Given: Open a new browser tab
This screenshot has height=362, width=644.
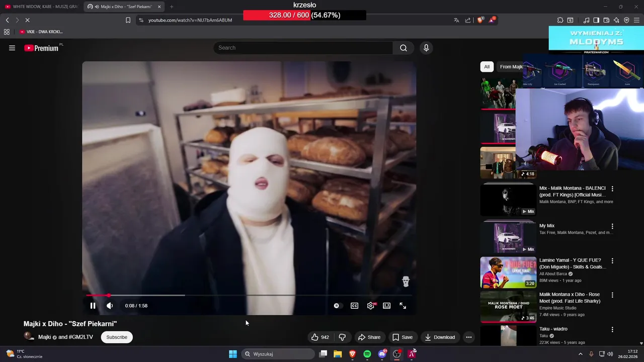Looking at the screenshot, I should [172, 7].
